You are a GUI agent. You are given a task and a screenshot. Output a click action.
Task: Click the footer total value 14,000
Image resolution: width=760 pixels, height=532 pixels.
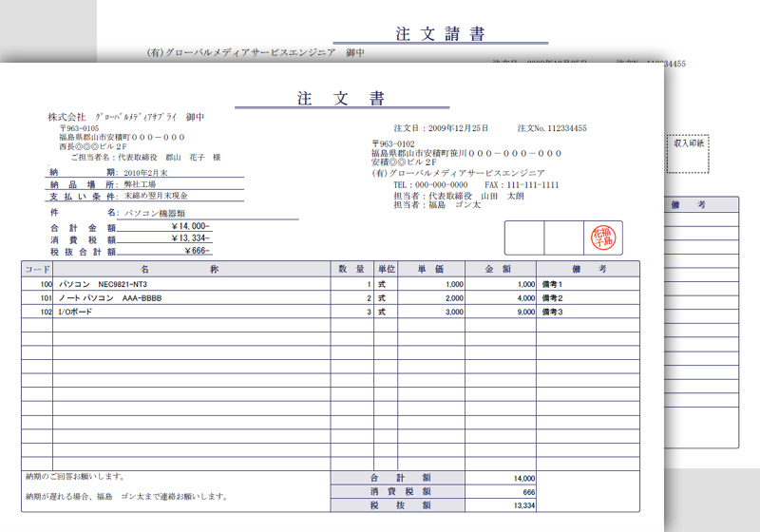coord(524,478)
